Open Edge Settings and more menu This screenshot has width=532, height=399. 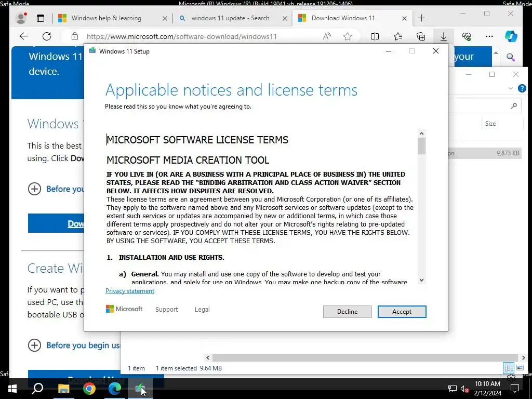point(489,36)
